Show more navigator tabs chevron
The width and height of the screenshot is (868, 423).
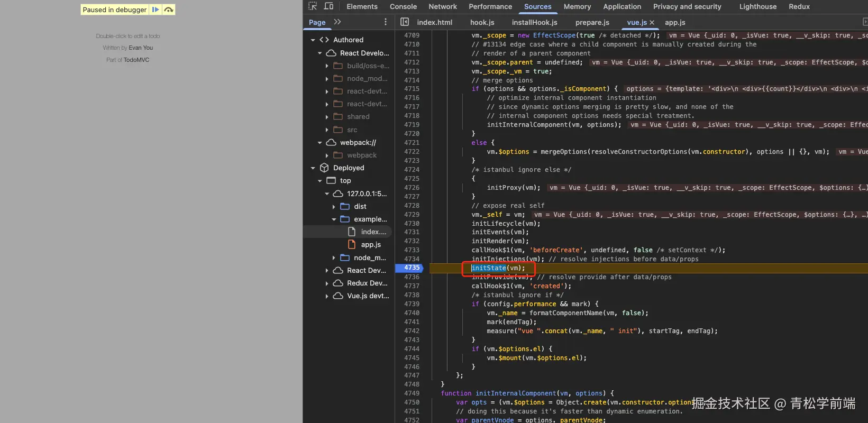(x=337, y=22)
